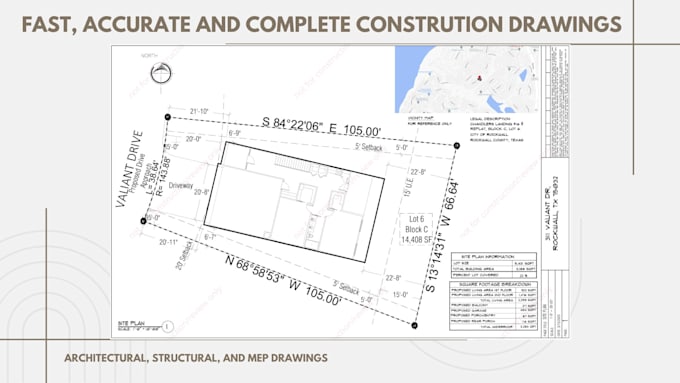The width and height of the screenshot is (680, 383).
Task: Click the building floor plan outline
Action: click(294, 202)
